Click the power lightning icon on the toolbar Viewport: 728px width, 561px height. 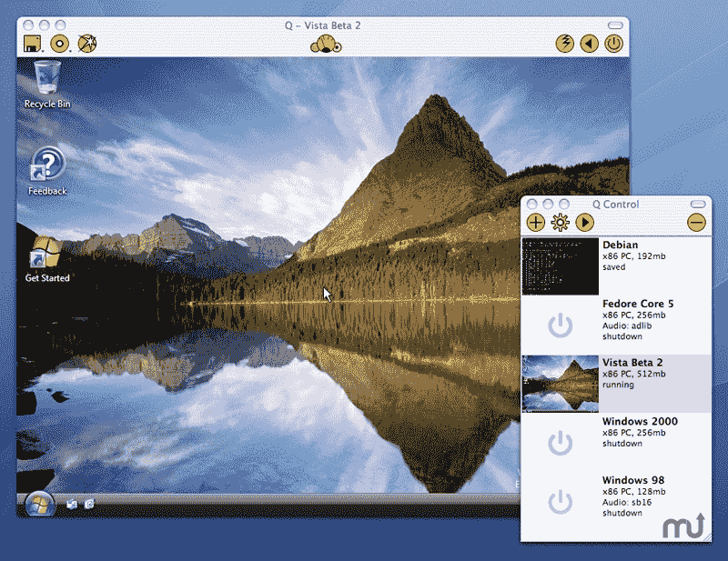tap(564, 43)
